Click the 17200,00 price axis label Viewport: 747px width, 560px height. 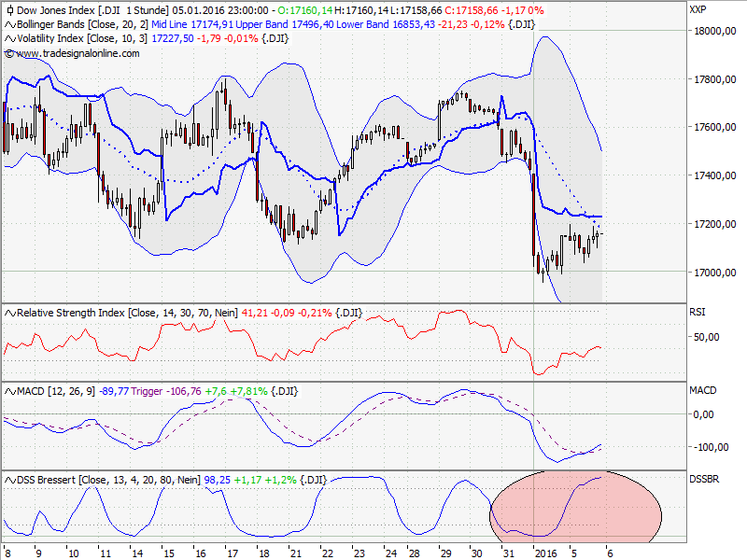click(x=715, y=224)
